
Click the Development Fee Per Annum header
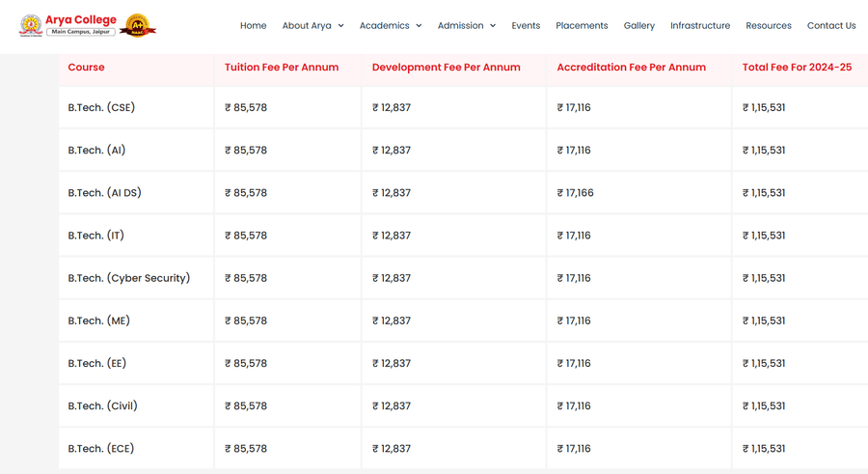446,68
